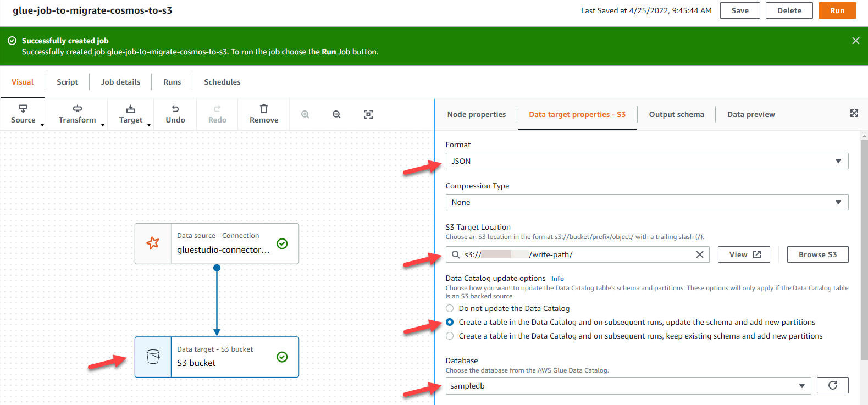This screenshot has width=868, height=405.
Task: Select 'keep existing schema and add new partitions' option
Action: 450,336
